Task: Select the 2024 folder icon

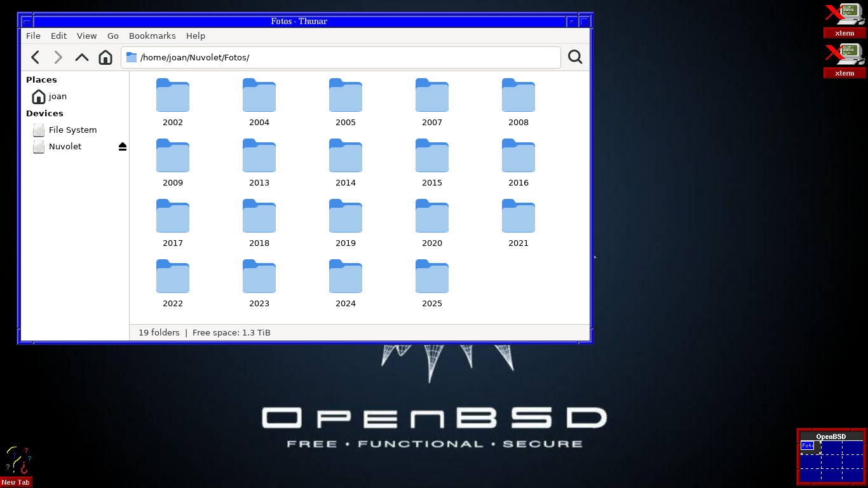Action: click(346, 276)
